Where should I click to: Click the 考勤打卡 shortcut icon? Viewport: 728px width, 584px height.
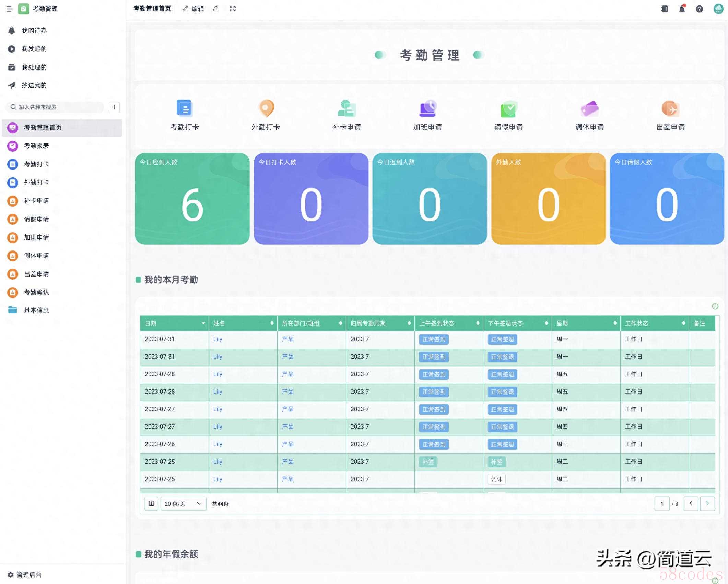185,108
